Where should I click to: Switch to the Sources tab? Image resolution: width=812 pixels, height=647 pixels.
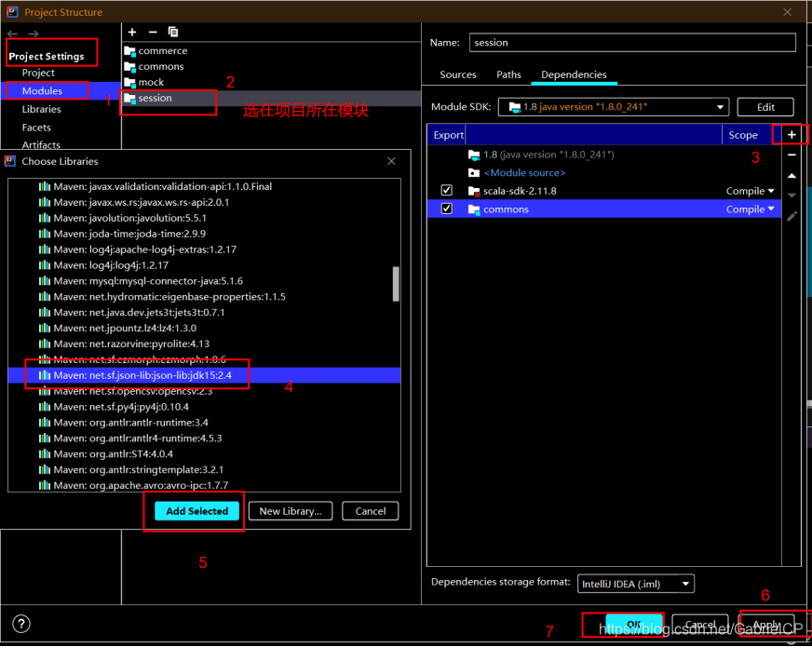tap(458, 74)
